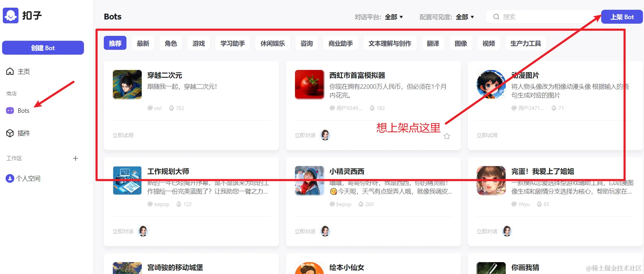This screenshot has width=644, height=274.
Task: Add a workspace with the plus icon
Action: pyautogui.click(x=75, y=158)
